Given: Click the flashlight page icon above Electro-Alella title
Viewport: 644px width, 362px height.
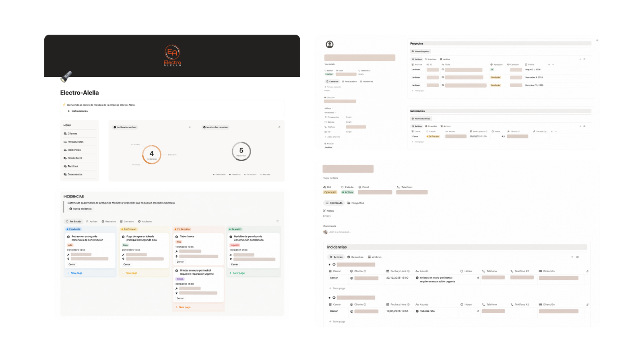Looking at the screenshot, I should [x=66, y=76].
